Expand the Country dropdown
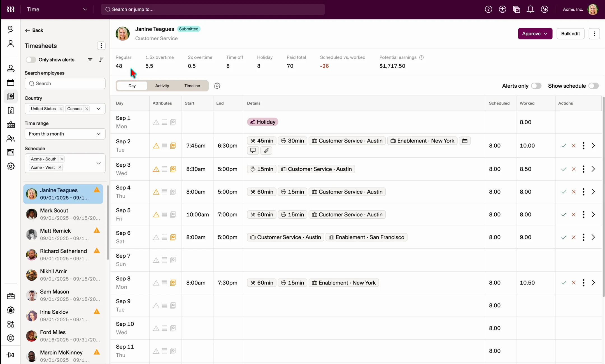Image resolution: width=605 pixels, height=364 pixels. (x=98, y=109)
